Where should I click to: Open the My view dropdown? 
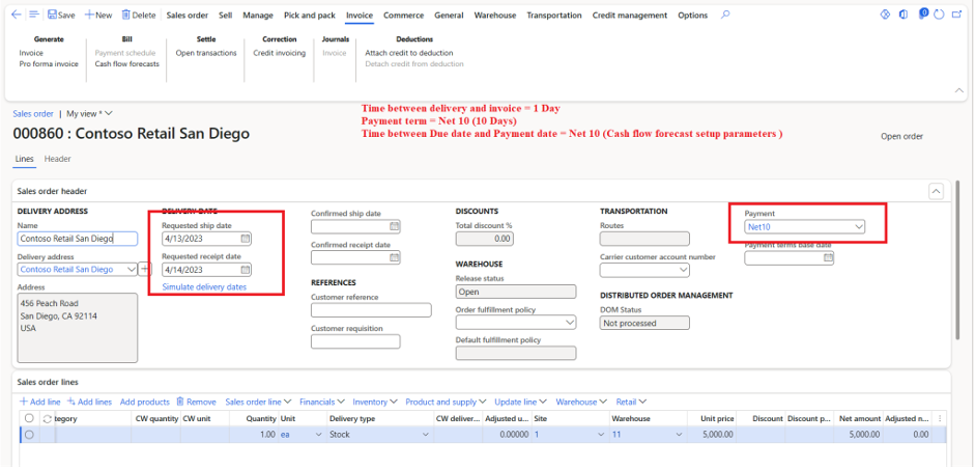coord(90,113)
